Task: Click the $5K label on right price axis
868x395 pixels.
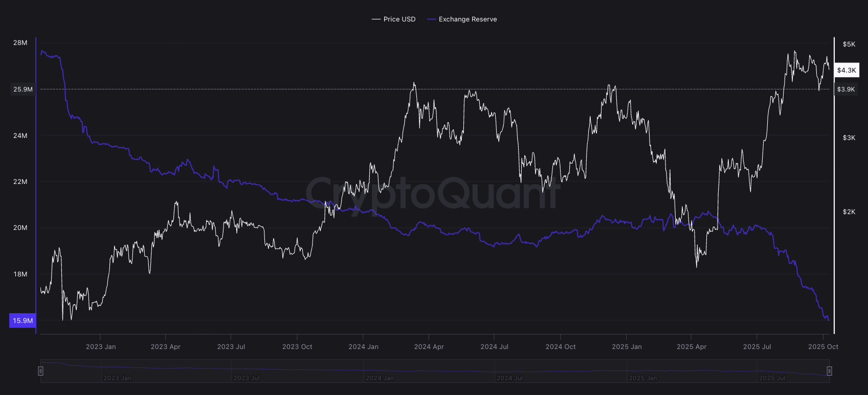Action: click(x=849, y=44)
